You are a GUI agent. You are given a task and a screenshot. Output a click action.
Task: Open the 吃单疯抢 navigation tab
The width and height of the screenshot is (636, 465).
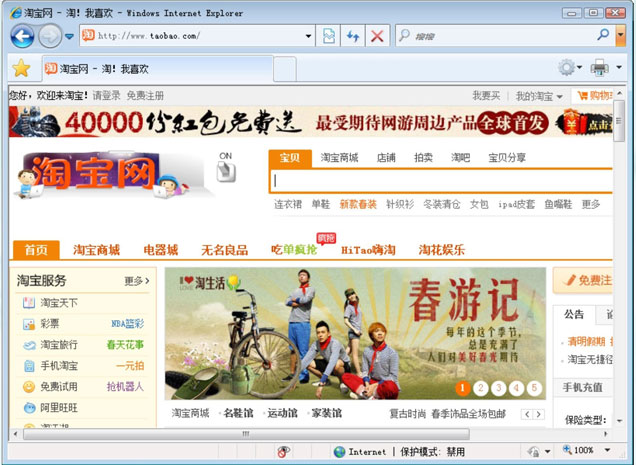pos(294,250)
